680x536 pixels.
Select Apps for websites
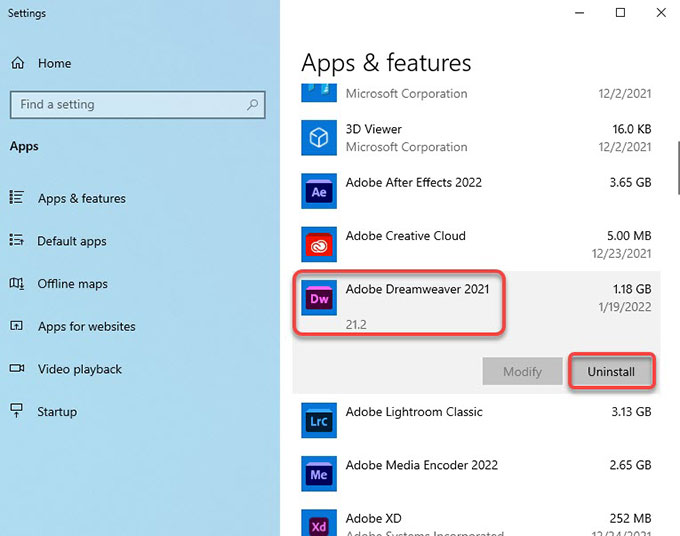[86, 326]
